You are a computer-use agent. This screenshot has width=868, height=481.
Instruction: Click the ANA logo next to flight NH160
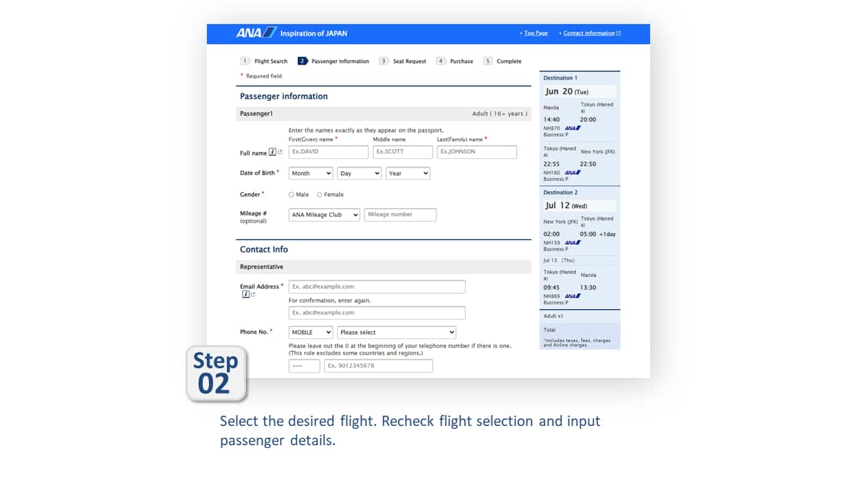point(571,172)
